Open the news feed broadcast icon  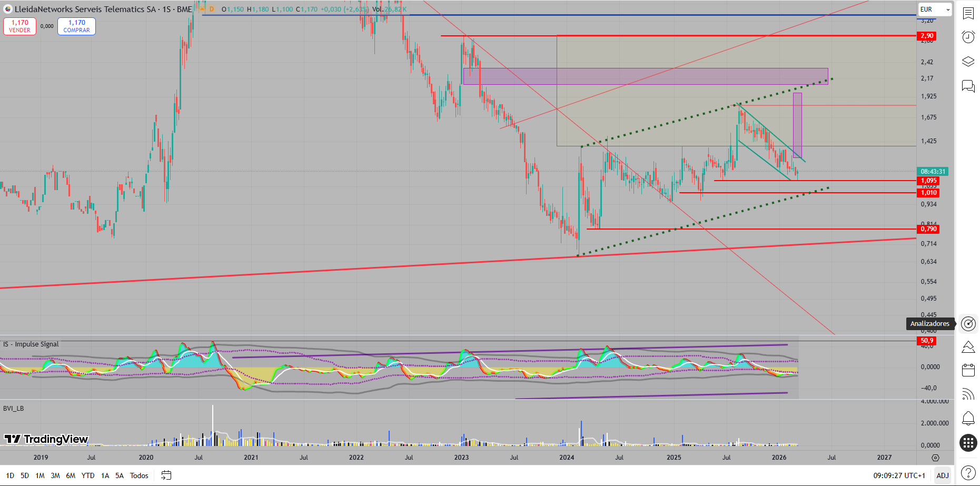click(x=968, y=394)
